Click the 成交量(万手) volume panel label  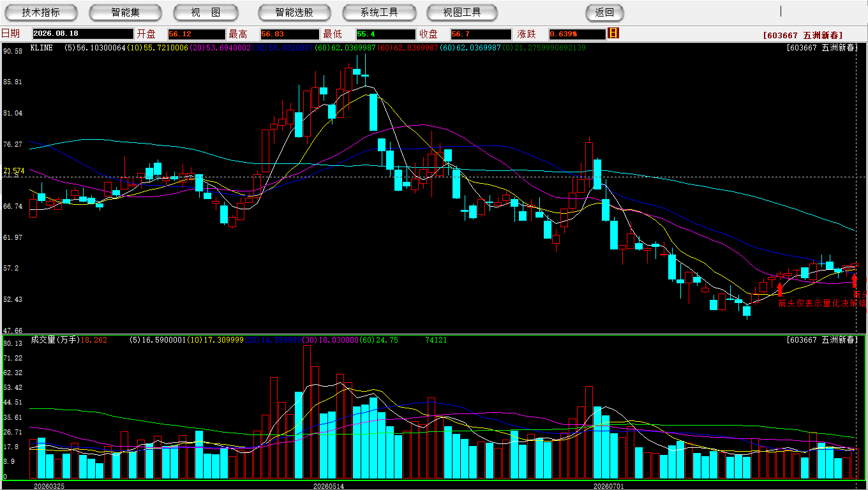(55, 340)
